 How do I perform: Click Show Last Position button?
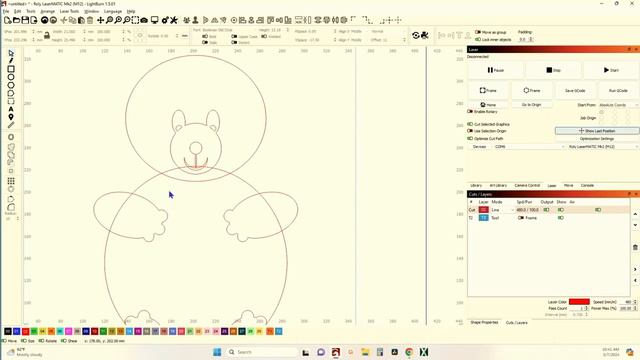pyautogui.click(x=597, y=131)
